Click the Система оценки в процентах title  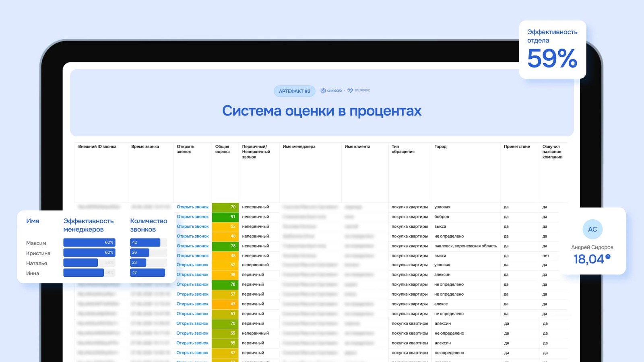322,111
